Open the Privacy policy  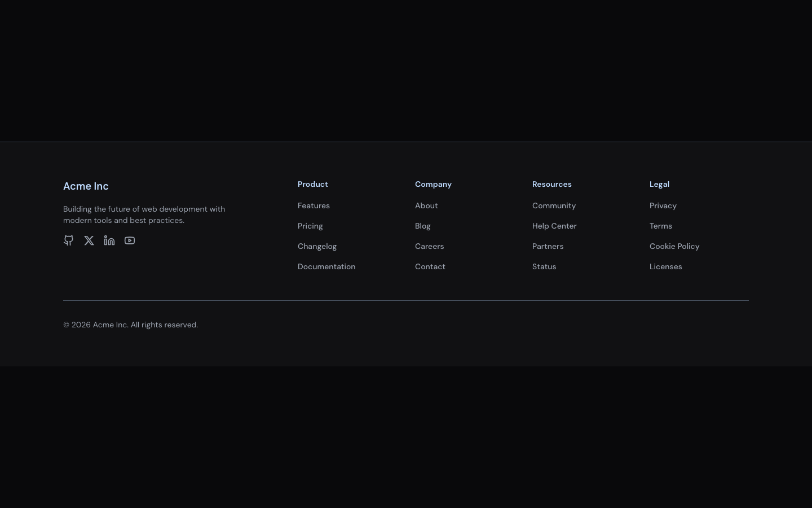[663, 205]
